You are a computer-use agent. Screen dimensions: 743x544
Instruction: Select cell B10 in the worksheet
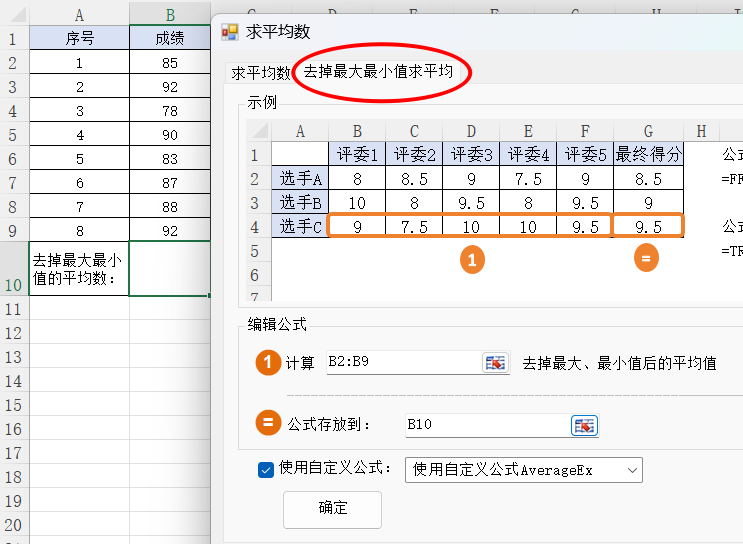(169, 268)
